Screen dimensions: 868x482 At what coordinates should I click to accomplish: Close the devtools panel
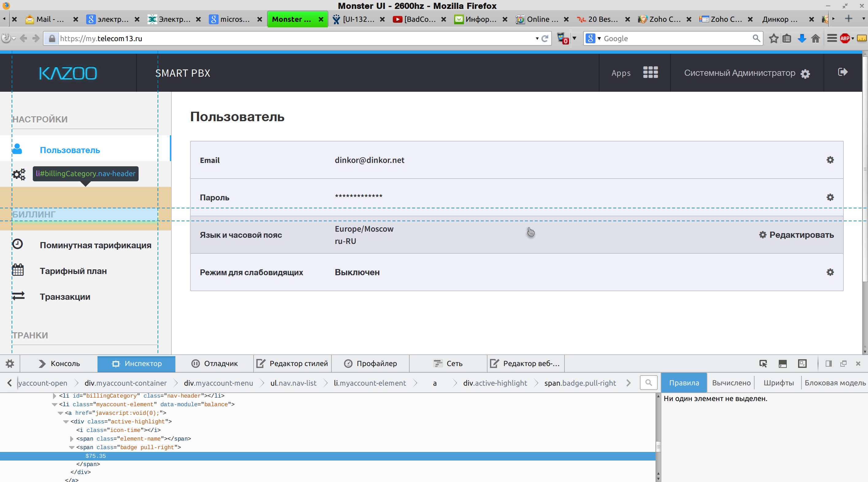click(858, 364)
